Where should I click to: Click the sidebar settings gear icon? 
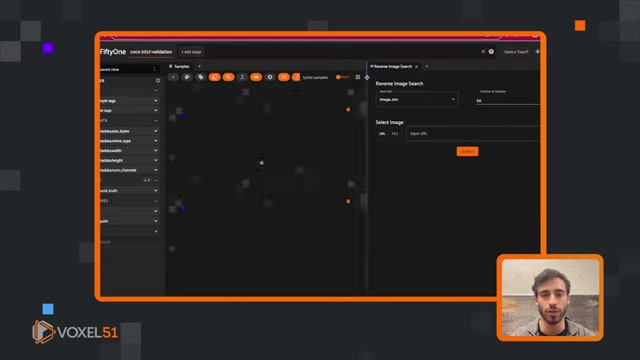158,81
